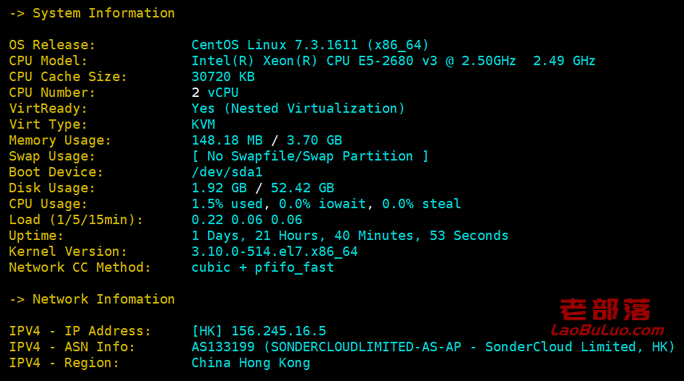
Task: Click the LaoBuLuo.com watermark logo
Action: pyautogui.click(x=607, y=318)
